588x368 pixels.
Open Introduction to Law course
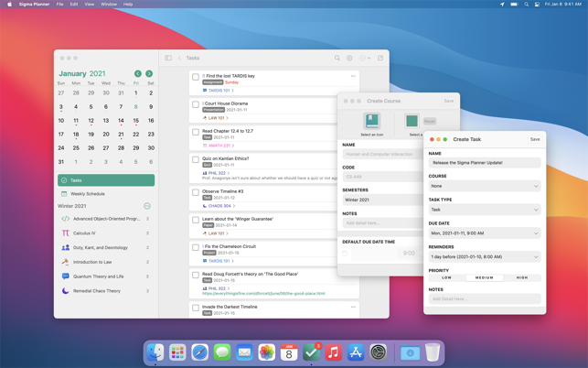click(x=106, y=262)
